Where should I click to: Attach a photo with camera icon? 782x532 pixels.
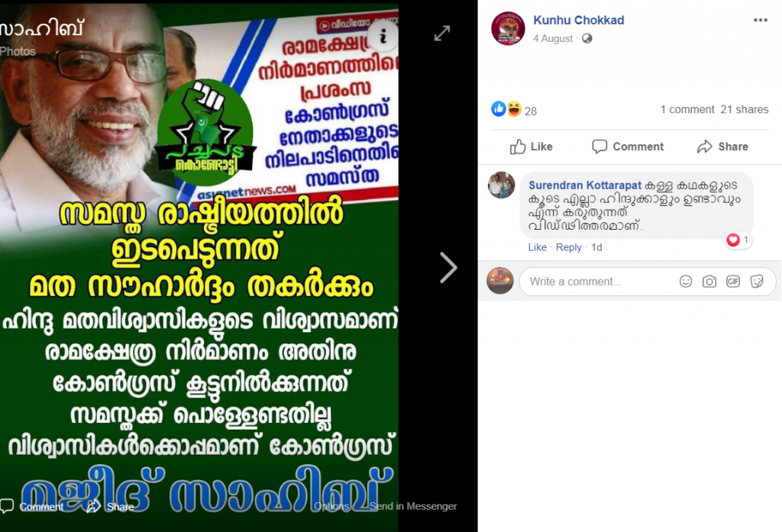(709, 281)
